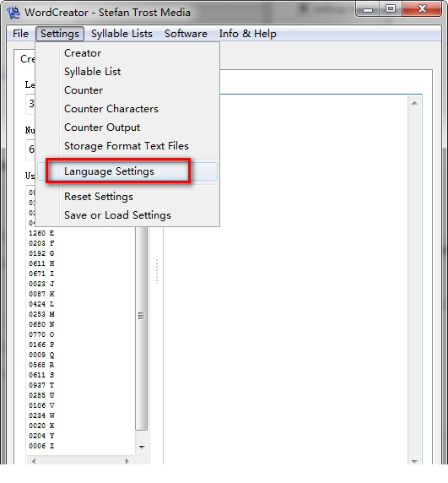The image size is (448, 483).
Task: Click the letter list vertical scrollbar thumb
Action: (141, 328)
